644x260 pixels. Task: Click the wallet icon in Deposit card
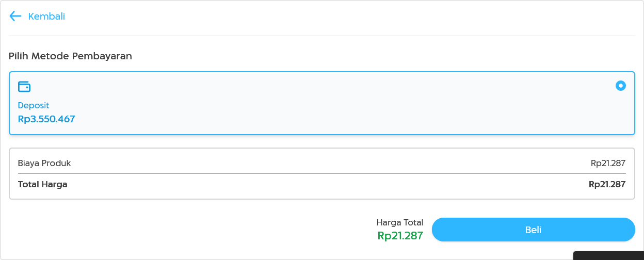(24, 87)
